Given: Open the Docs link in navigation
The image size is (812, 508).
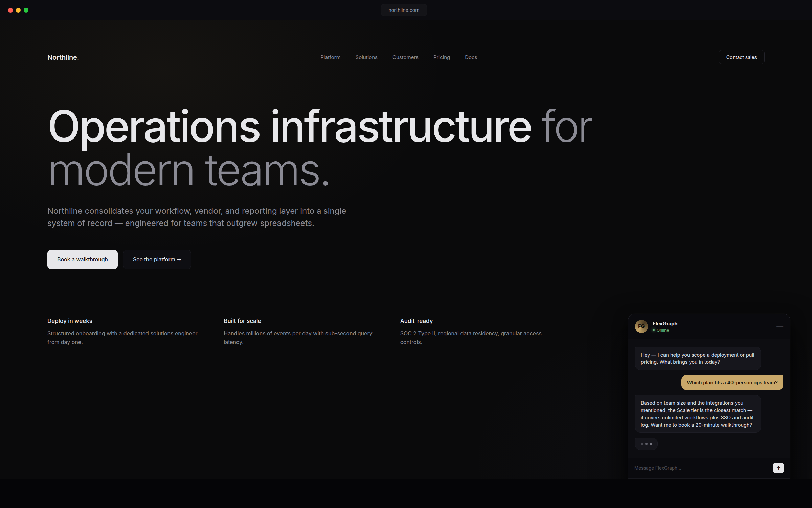Looking at the screenshot, I should click(471, 57).
